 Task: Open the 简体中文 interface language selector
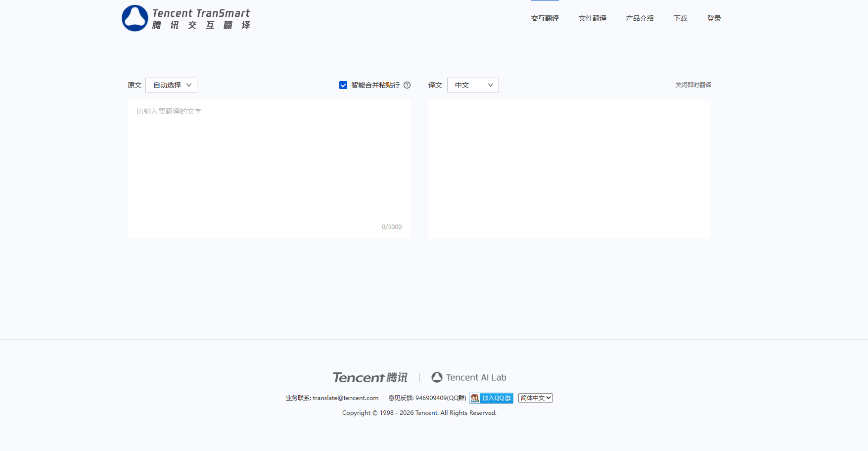pyautogui.click(x=535, y=398)
